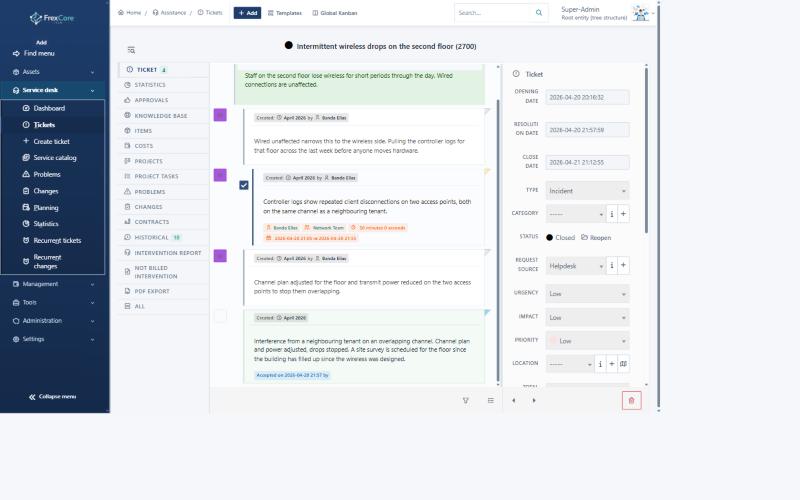The width and height of the screenshot is (800, 500).
Task: Open the Global Kanban view
Action: click(x=335, y=13)
